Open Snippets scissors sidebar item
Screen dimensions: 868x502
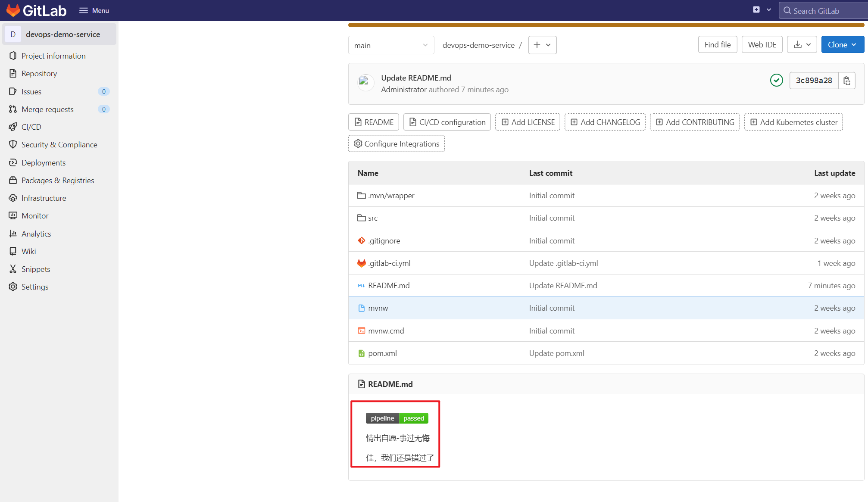36,269
